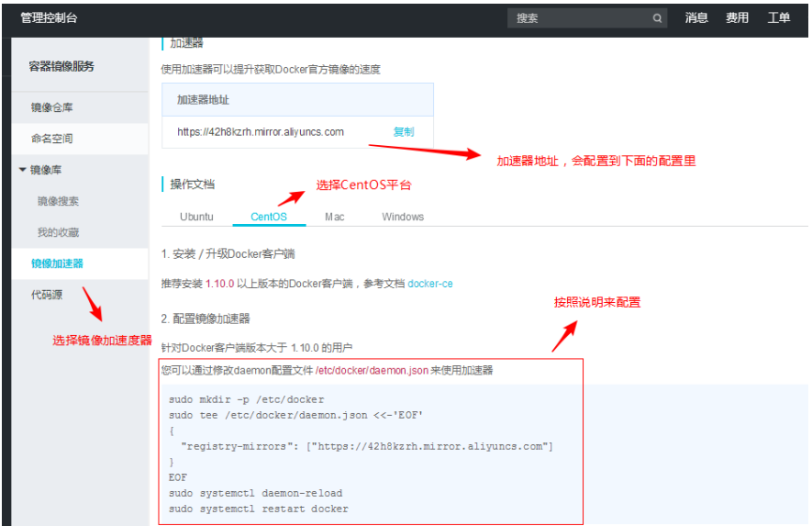Click the 'sudo systemctl daemon-reload' line
The width and height of the screenshot is (812, 526).
255,493
